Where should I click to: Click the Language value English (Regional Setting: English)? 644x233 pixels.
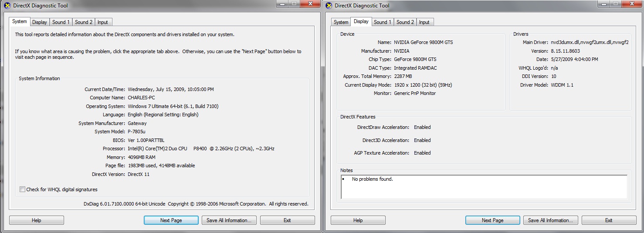coord(163,115)
